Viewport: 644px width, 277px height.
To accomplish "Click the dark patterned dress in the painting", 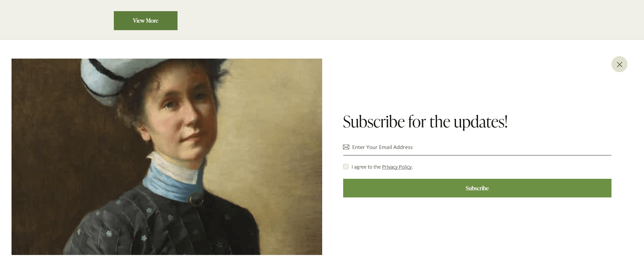I will click(163, 227).
